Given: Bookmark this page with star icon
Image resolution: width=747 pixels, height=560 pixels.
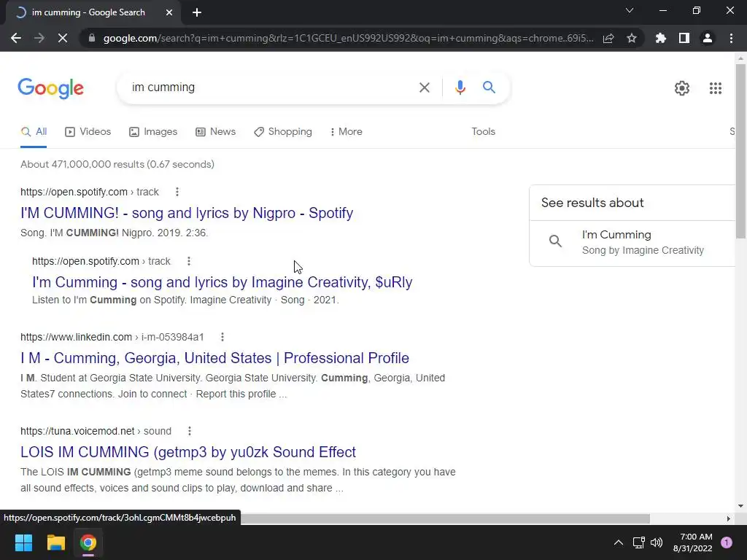Looking at the screenshot, I should pos(632,38).
